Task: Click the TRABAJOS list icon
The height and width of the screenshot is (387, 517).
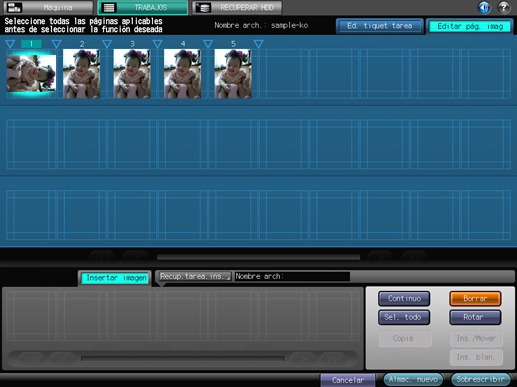Action: pos(109,7)
